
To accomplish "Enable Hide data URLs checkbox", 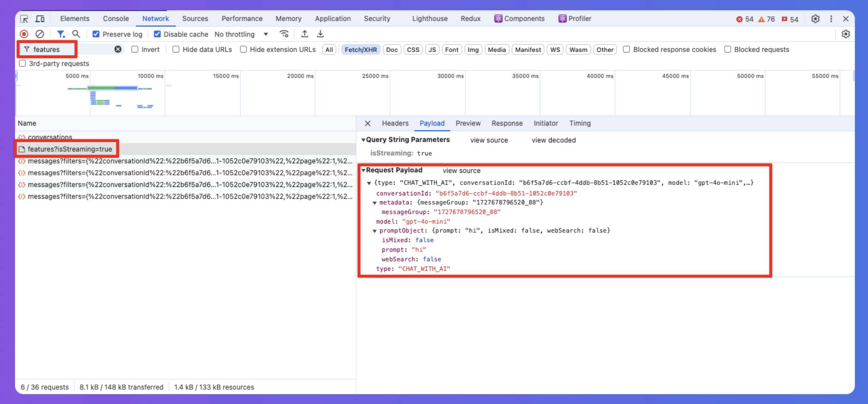I will pos(176,49).
